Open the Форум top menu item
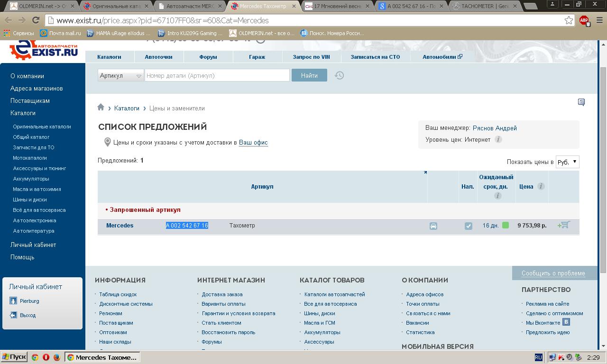Screen dimensions: 607x364 click(208, 57)
